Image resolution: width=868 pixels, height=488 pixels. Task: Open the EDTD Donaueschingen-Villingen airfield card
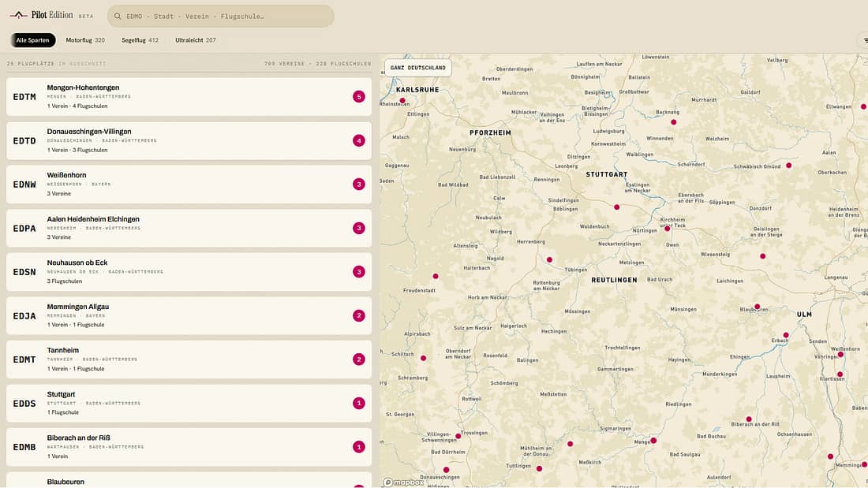[189, 140]
